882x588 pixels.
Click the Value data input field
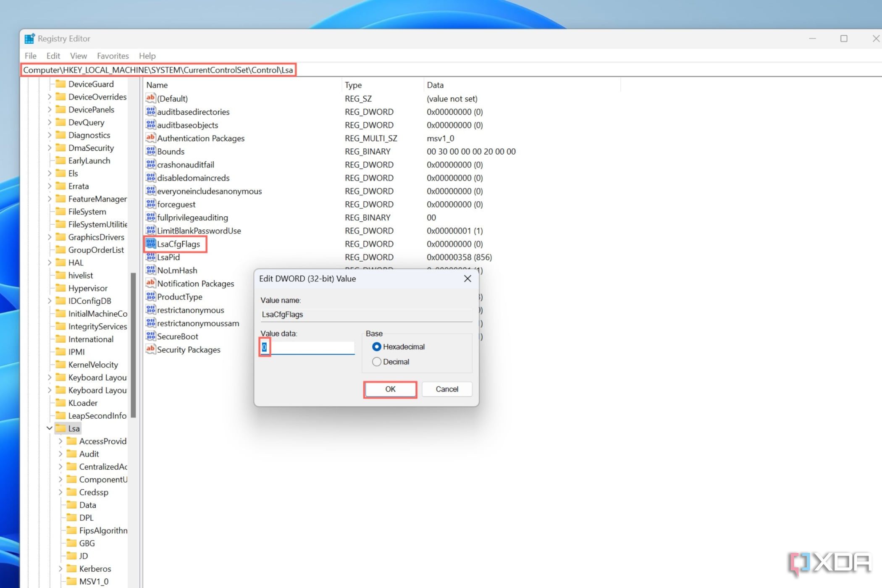coord(307,347)
